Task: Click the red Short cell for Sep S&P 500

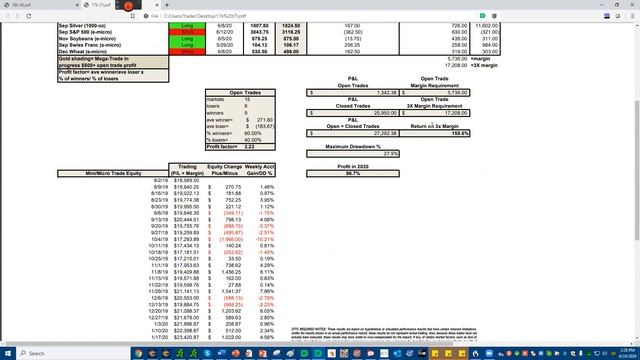Action: tap(187, 32)
